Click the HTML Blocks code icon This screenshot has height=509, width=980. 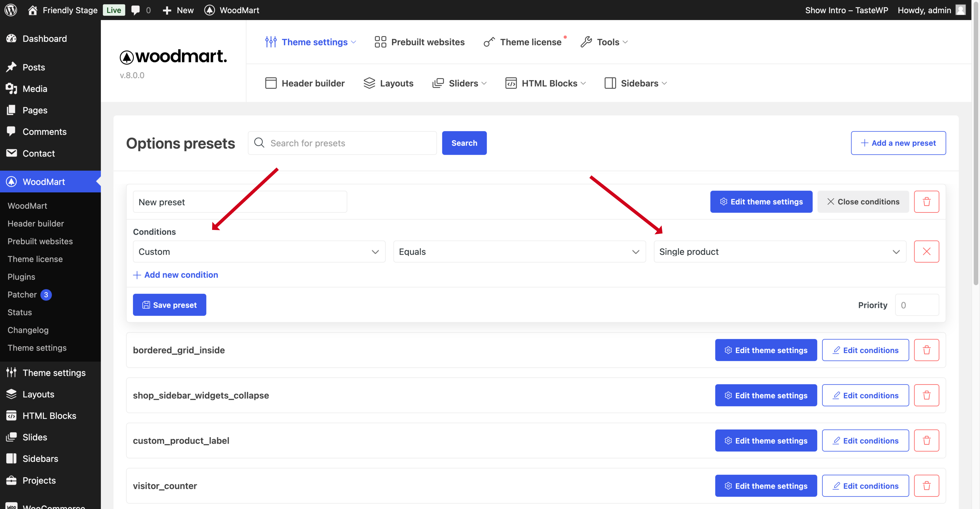tap(511, 83)
